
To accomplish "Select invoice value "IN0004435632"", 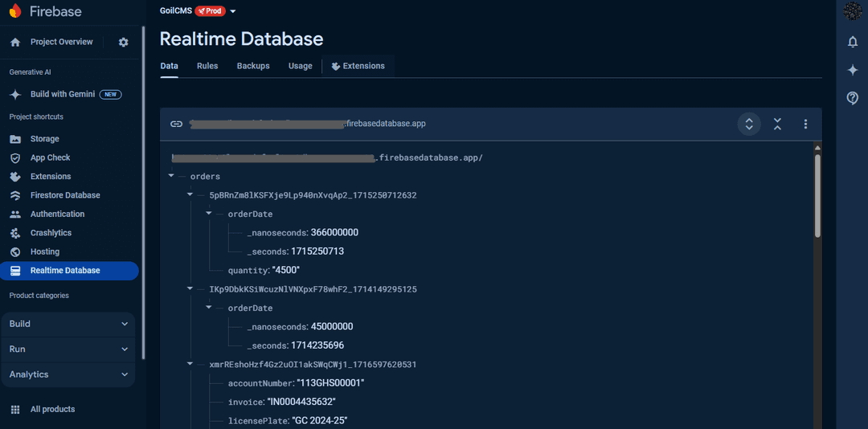I will [301, 402].
